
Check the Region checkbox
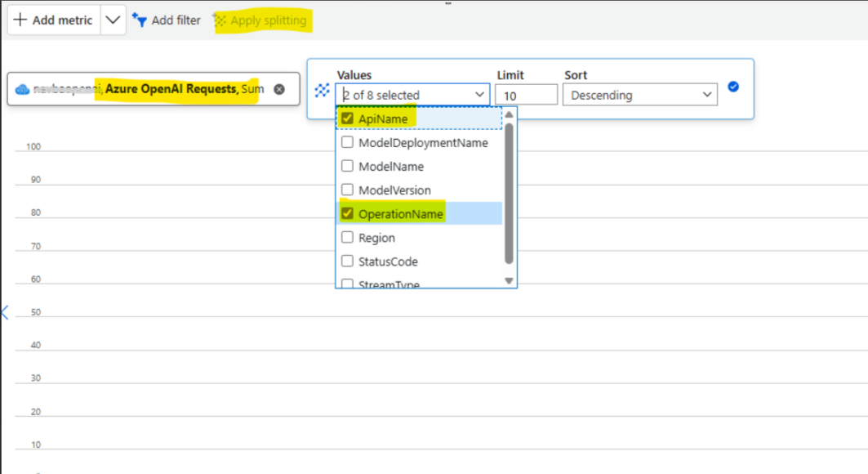pyautogui.click(x=347, y=238)
